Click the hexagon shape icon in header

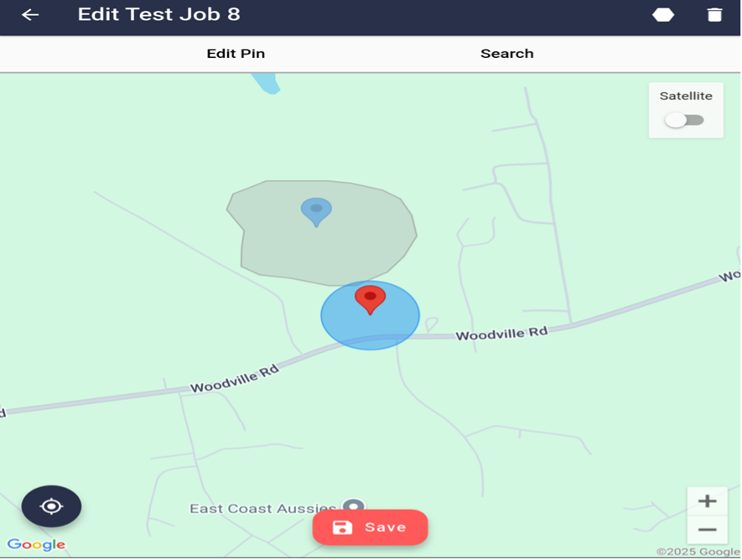(663, 15)
